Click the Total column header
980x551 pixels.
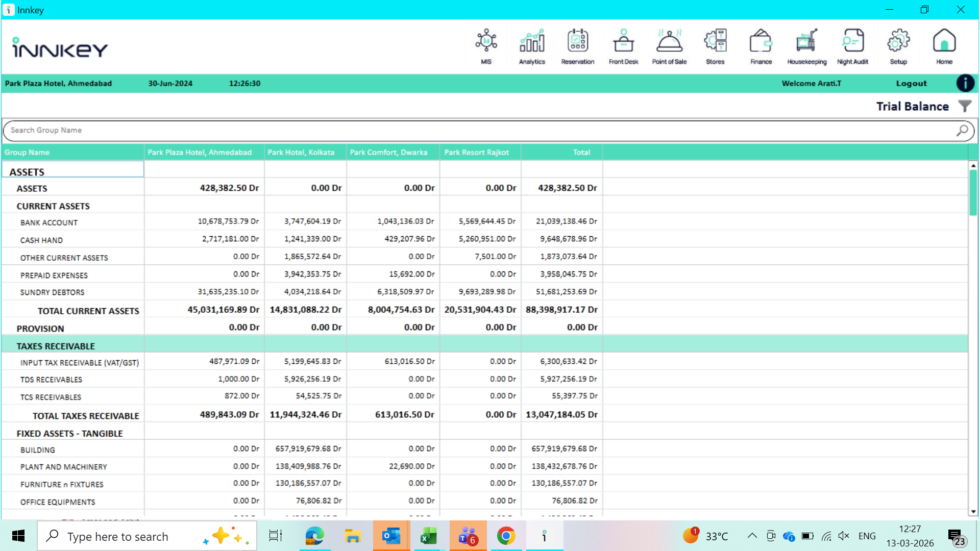tap(562, 153)
